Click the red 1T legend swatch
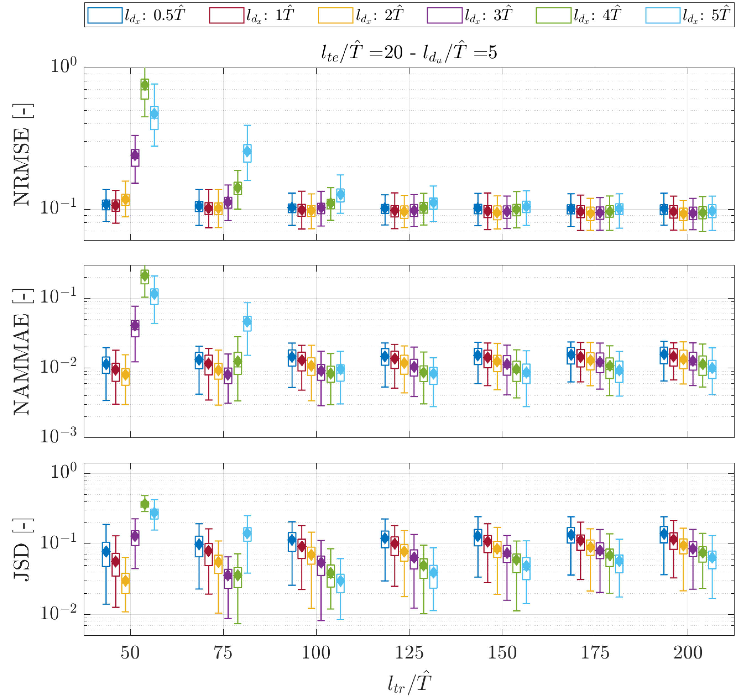The width and height of the screenshot is (745, 700). coord(226,15)
